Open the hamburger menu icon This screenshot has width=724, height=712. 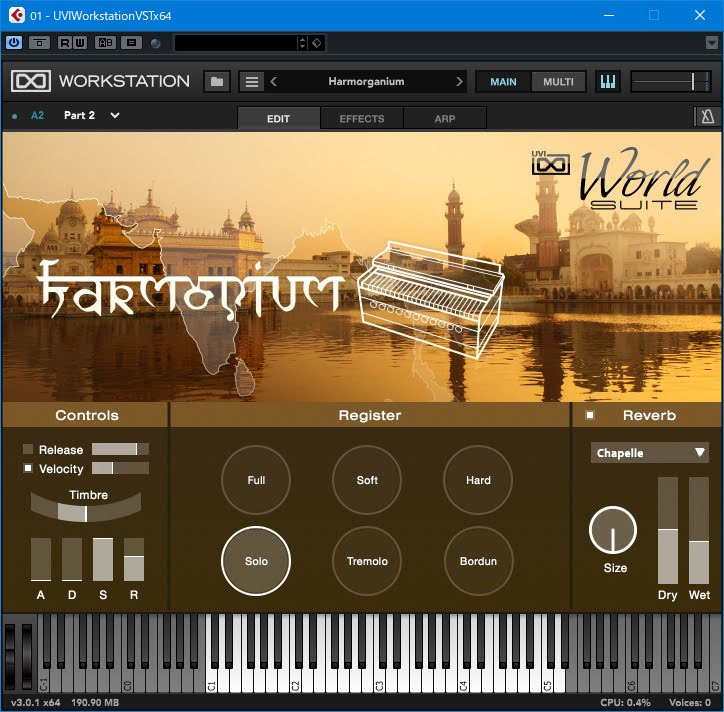click(x=252, y=82)
